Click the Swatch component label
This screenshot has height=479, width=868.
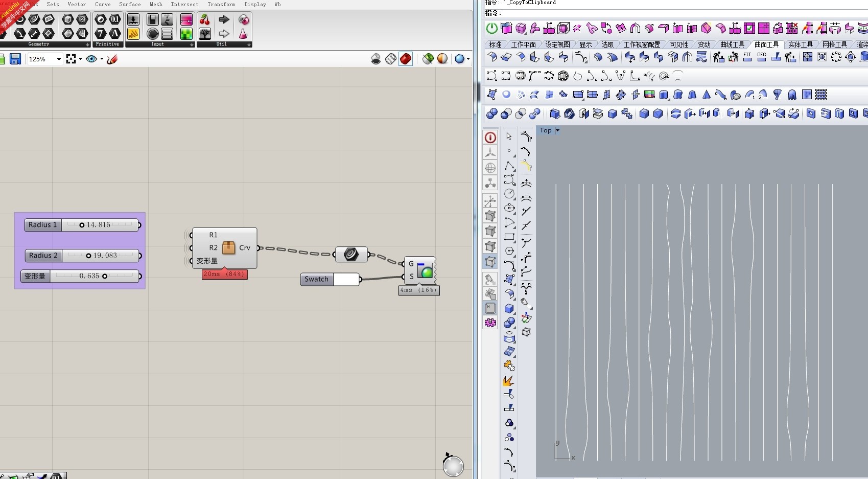click(x=317, y=279)
